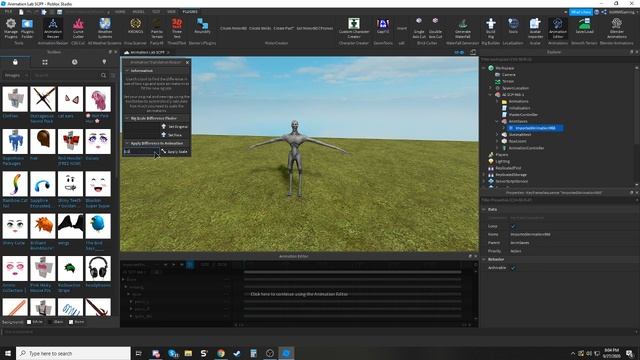Collapse the Rig Scale Difference Finder section
This screenshot has height=360, width=640.
[127, 118]
